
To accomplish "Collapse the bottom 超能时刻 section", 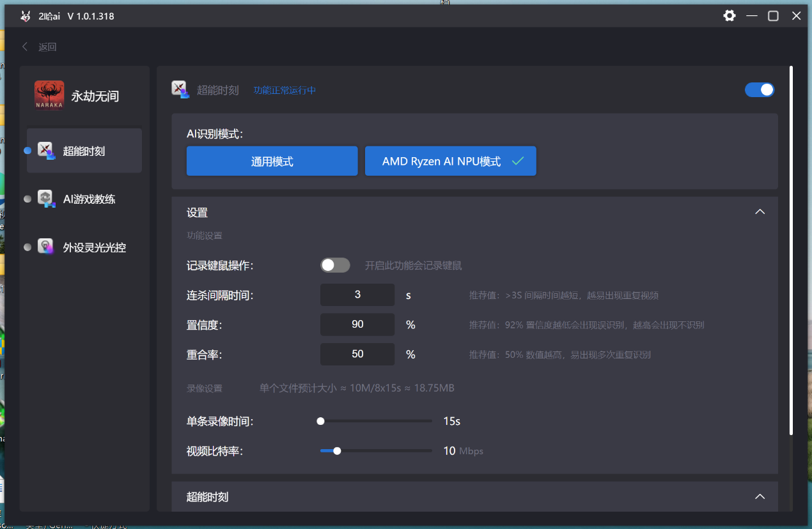I will click(760, 496).
